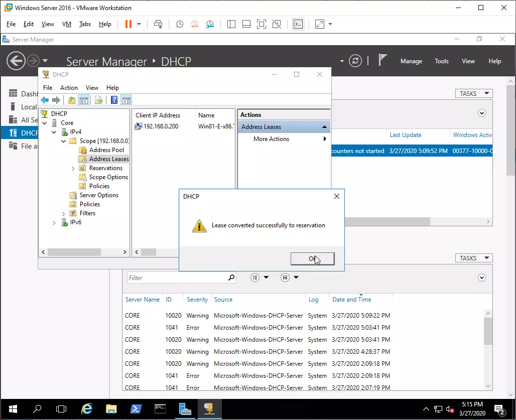The height and width of the screenshot is (420, 516).
Task: Open the Action menu in DHCP
Action: pyautogui.click(x=69, y=87)
